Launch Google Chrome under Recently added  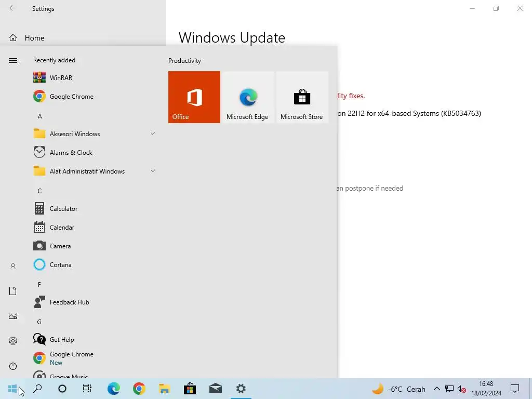(95, 96)
